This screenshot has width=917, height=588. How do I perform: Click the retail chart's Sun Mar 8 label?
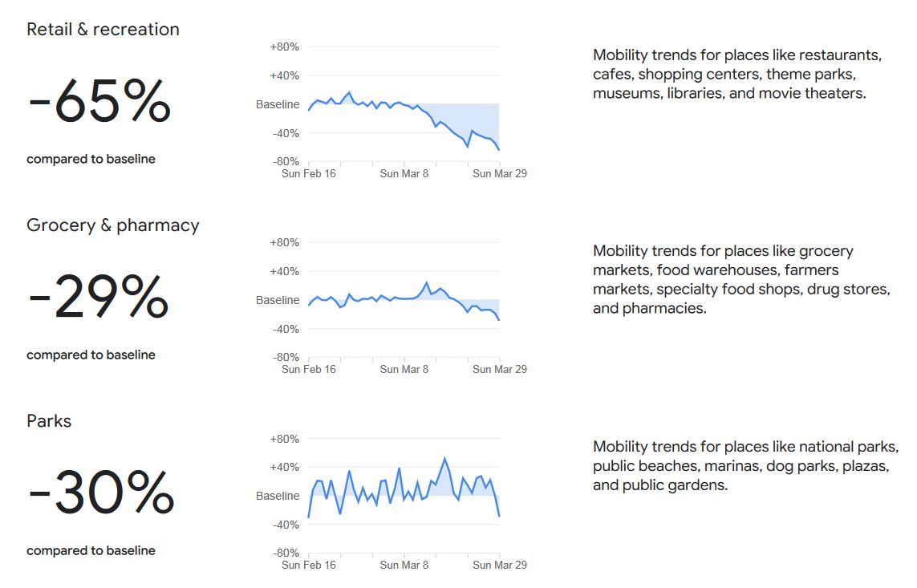coord(404,173)
